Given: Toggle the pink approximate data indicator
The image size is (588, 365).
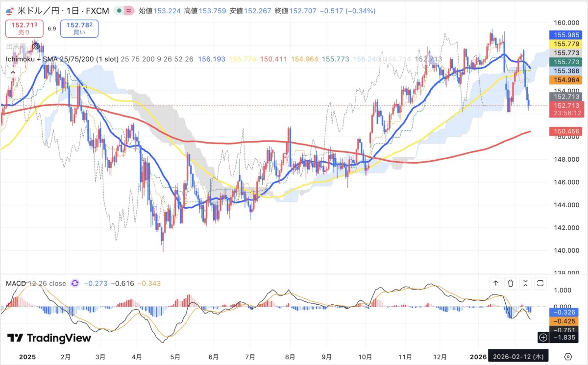Looking at the screenshot, I should [x=129, y=10].
